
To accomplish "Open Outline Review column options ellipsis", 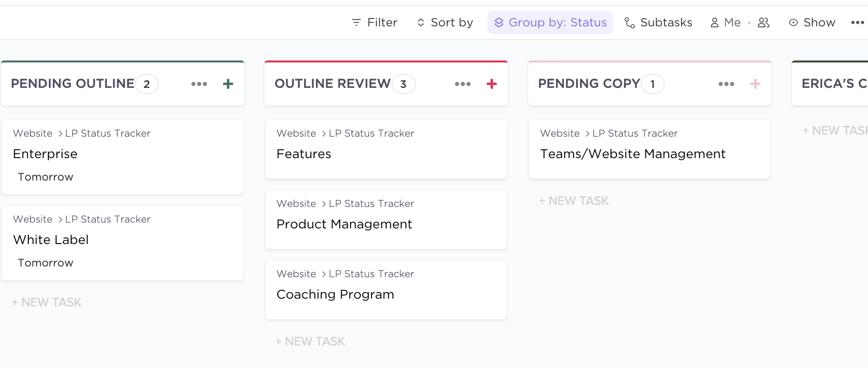I will pyautogui.click(x=463, y=84).
